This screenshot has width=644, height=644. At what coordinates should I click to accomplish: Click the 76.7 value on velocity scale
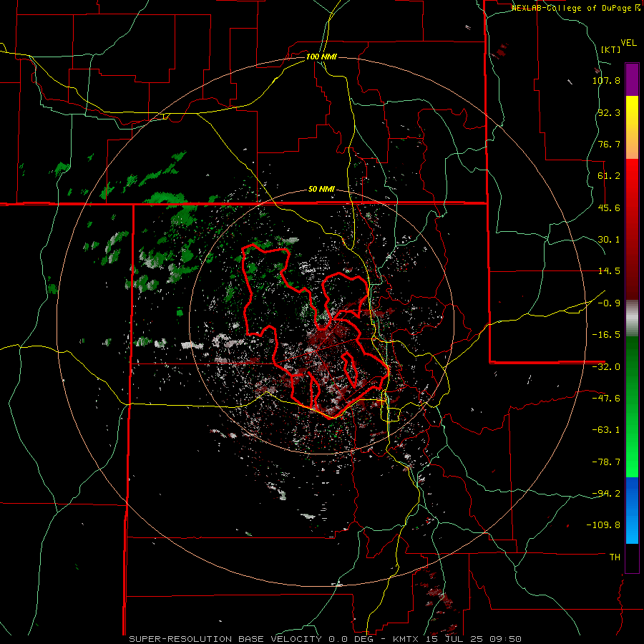coord(609,144)
